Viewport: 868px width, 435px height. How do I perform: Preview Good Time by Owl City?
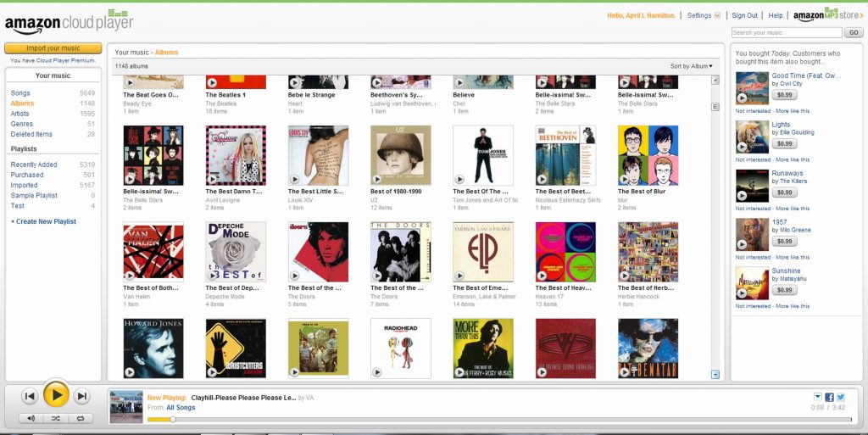pos(742,98)
